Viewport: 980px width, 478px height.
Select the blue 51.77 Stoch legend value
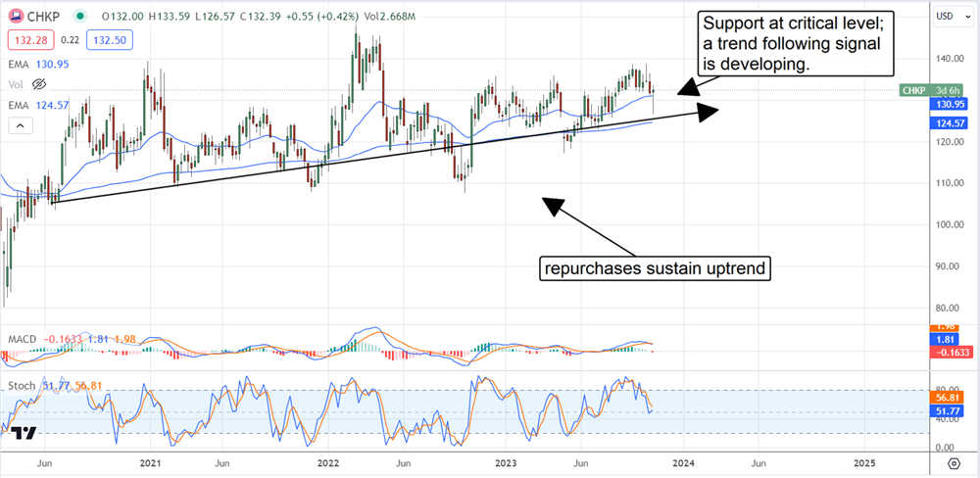pos(54,386)
